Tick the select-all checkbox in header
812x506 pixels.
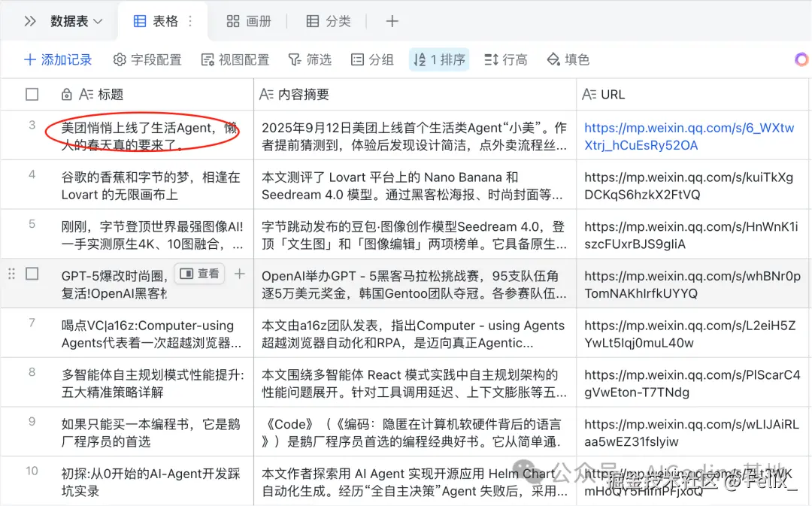(x=32, y=94)
